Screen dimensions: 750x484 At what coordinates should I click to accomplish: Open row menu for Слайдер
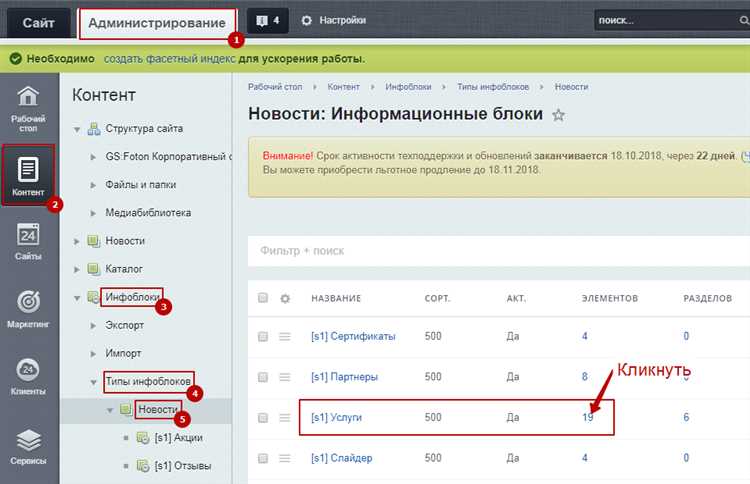pyautogui.click(x=285, y=459)
